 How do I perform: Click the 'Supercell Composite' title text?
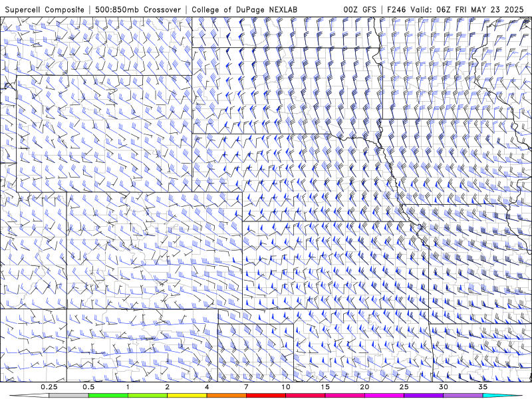point(45,9)
